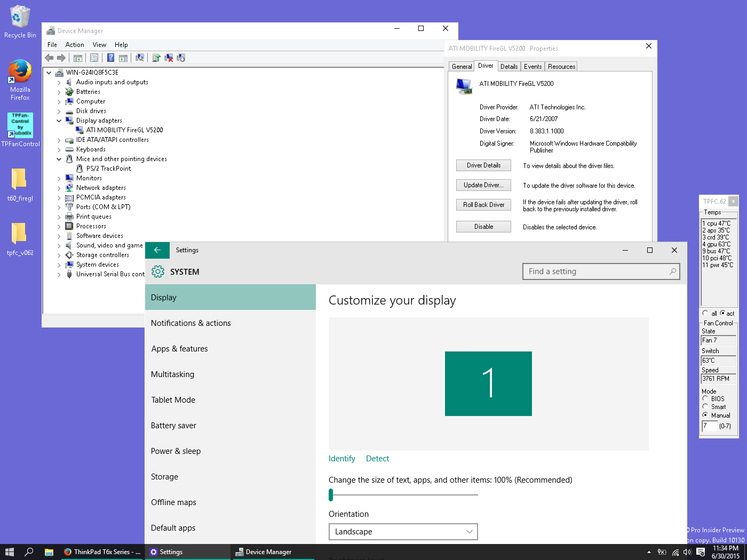Launch Mozilla Firefox desktop shortcut
This screenshot has width=747, height=560.
click(x=20, y=80)
